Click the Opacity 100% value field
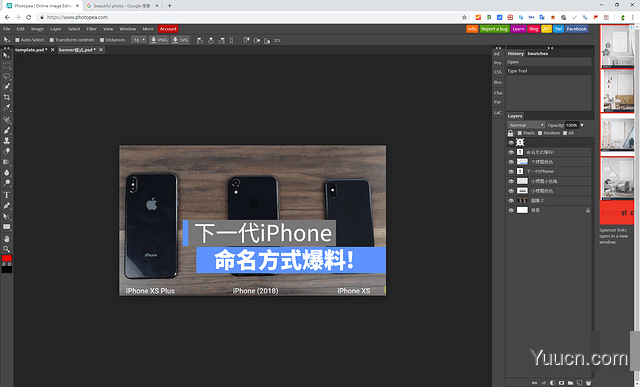The image size is (640, 387). point(571,125)
